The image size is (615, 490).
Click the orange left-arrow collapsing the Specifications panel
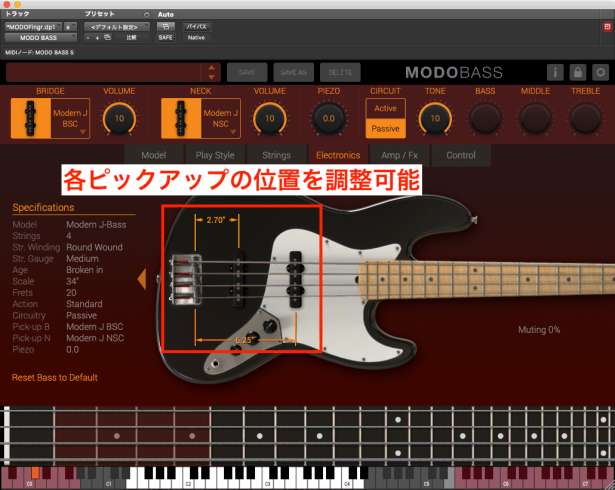click(142, 279)
